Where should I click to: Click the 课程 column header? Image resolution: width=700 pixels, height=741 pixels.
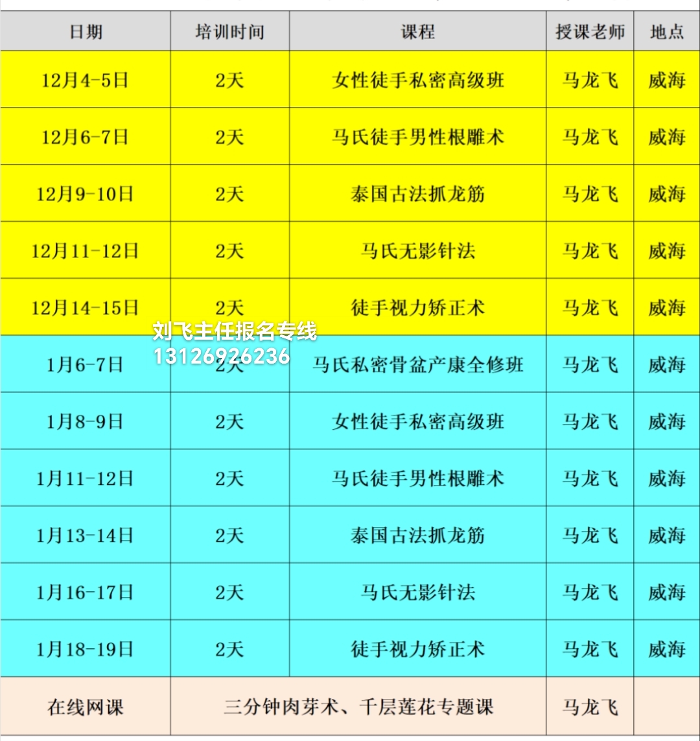417,32
